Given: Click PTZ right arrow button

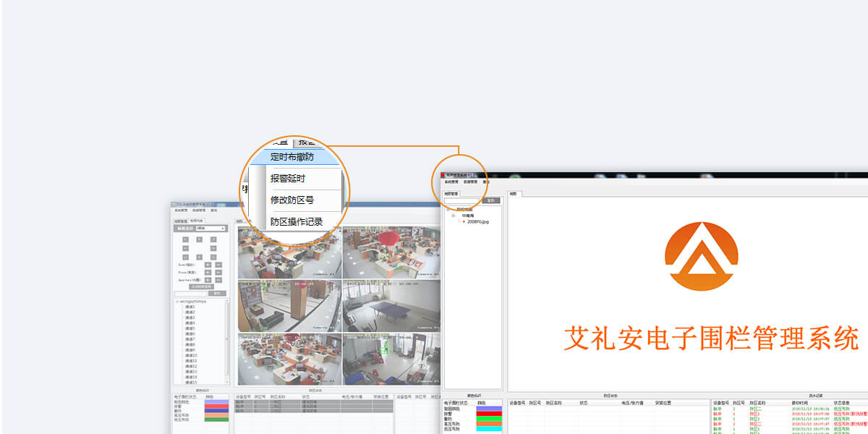Looking at the screenshot, I should (x=213, y=248).
